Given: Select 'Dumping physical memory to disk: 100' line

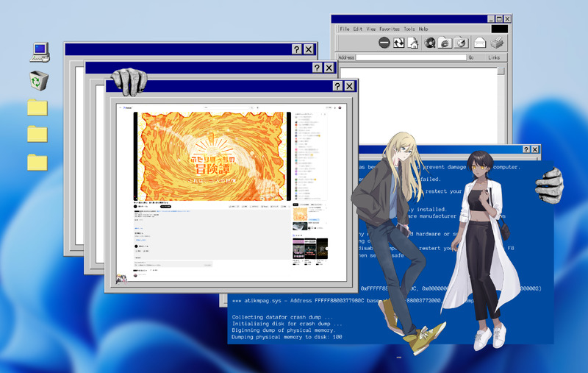Looking at the screenshot, I should point(287,337).
